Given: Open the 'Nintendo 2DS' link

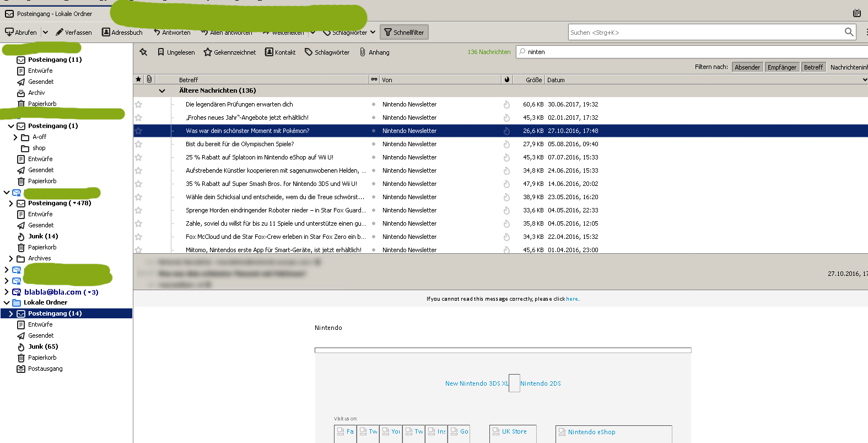Looking at the screenshot, I should tap(541, 383).
